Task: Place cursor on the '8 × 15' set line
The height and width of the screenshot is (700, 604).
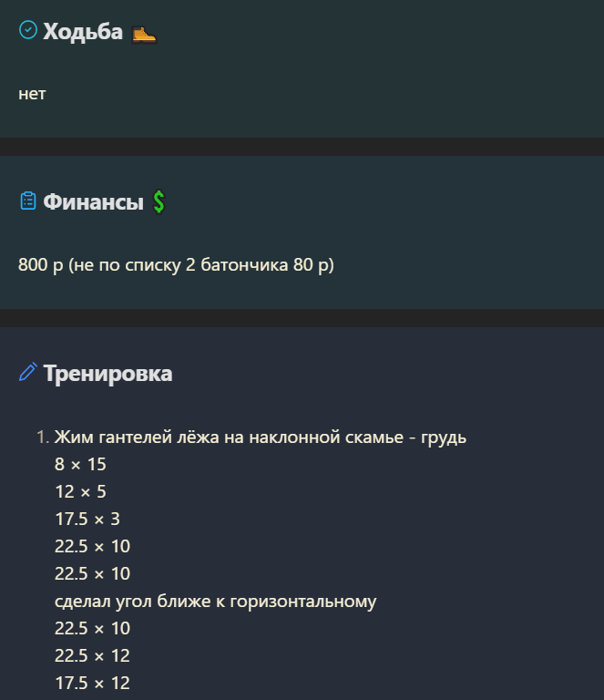Action: pyautogui.click(x=80, y=465)
